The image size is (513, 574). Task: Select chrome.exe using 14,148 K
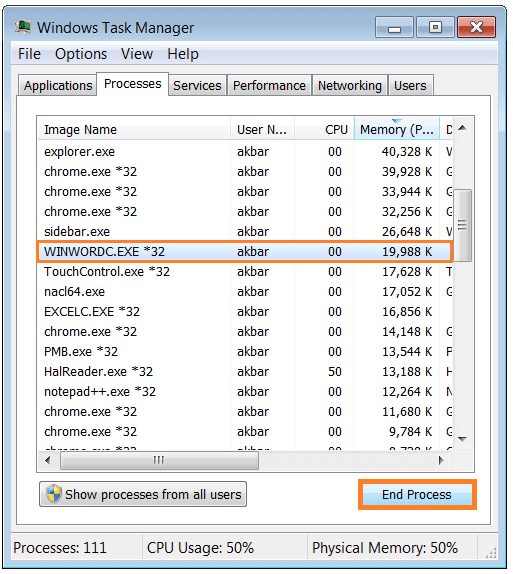[x=245, y=332]
